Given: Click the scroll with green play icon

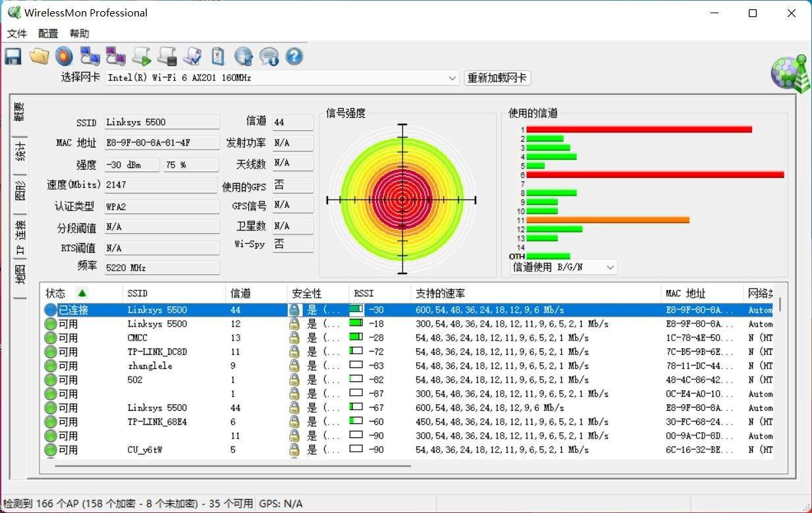Looking at the screenshot, I should pyautogui.click(x=142, y=56).
